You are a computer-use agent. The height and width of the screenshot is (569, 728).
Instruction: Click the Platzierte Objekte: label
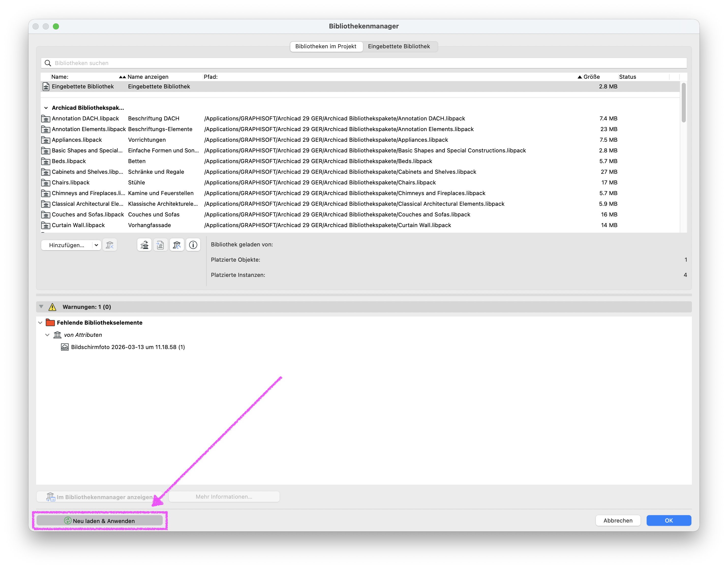pyautogui.click(x=235, y=260)
